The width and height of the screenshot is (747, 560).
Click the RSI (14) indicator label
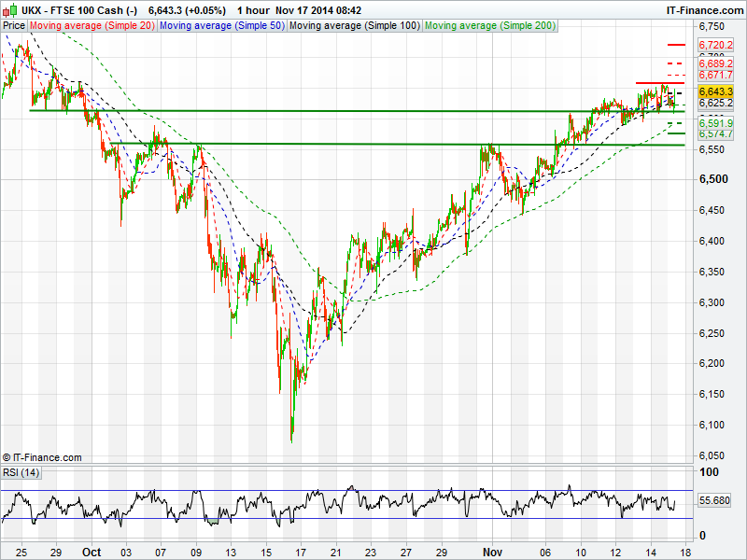pyautogui.click(x=21, y=472)
